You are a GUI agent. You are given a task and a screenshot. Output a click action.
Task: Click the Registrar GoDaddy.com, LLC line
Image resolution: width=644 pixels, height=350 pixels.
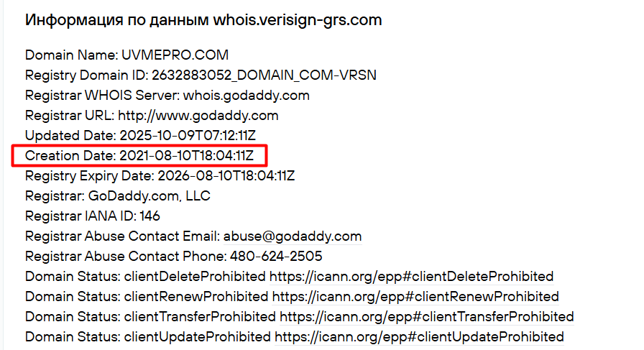[117, 196]
